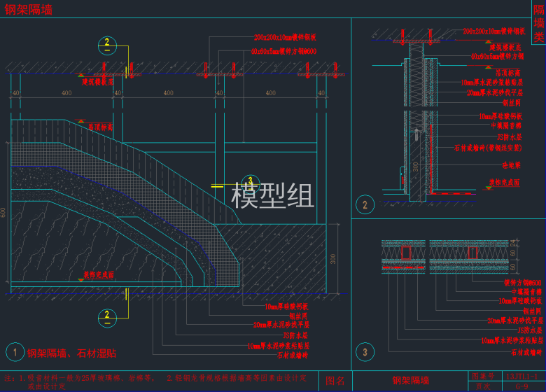Select the detail 3 circle label of the plan view

(363, 351)
